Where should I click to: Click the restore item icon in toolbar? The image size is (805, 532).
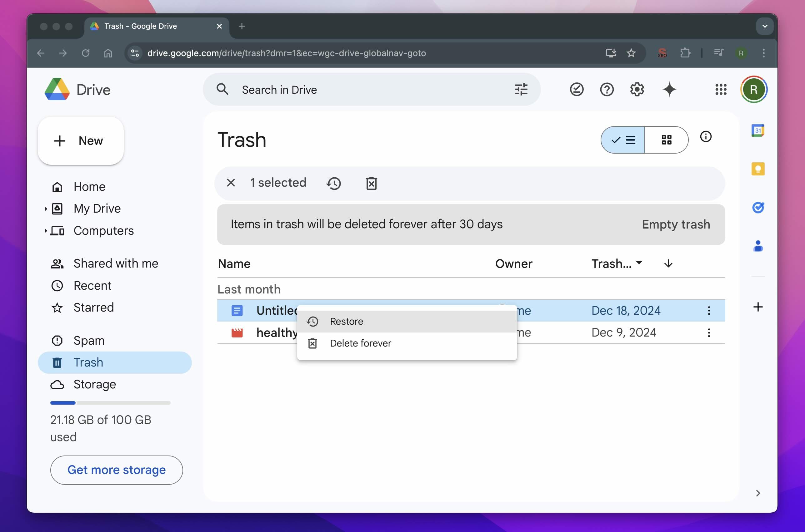click(x=333, y=182)
